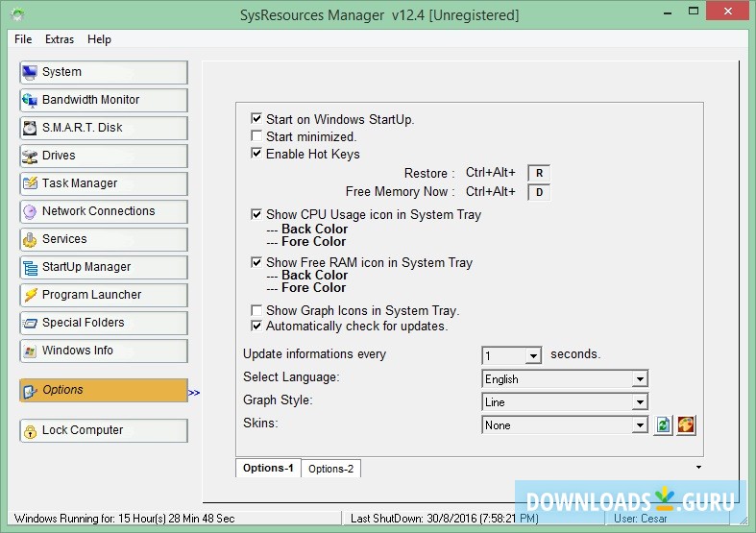
Task: Open the Select Language dropdown
Action: (x=640, y=378)
